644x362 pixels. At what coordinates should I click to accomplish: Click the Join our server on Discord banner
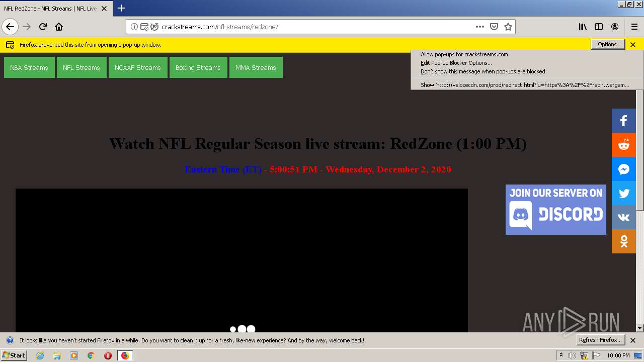[556, 210]
